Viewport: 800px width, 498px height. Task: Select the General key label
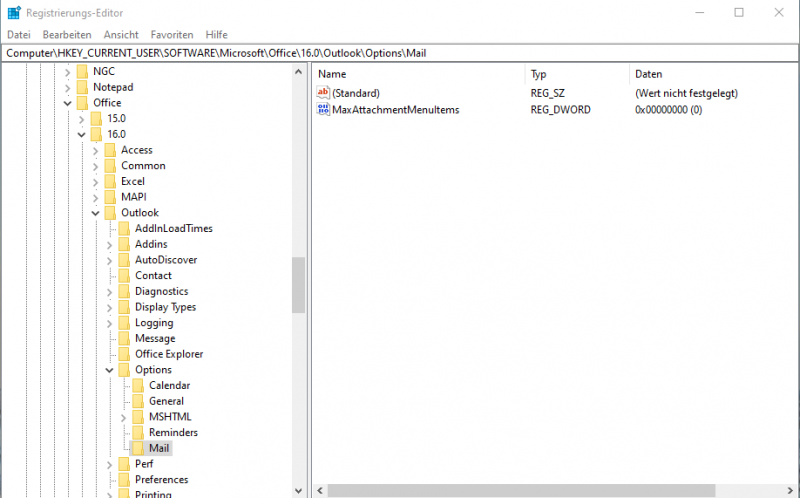pyautogui.click(x=166, y=401)
